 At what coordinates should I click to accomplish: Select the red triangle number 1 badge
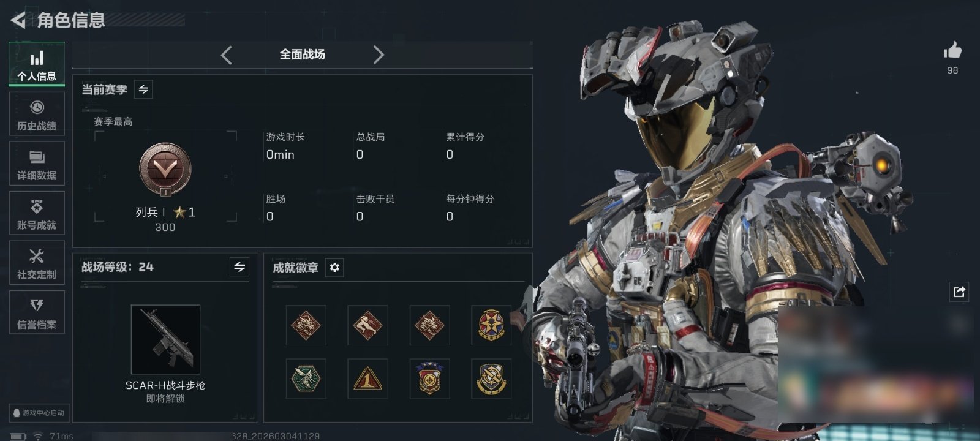click(x=367, y=379)
